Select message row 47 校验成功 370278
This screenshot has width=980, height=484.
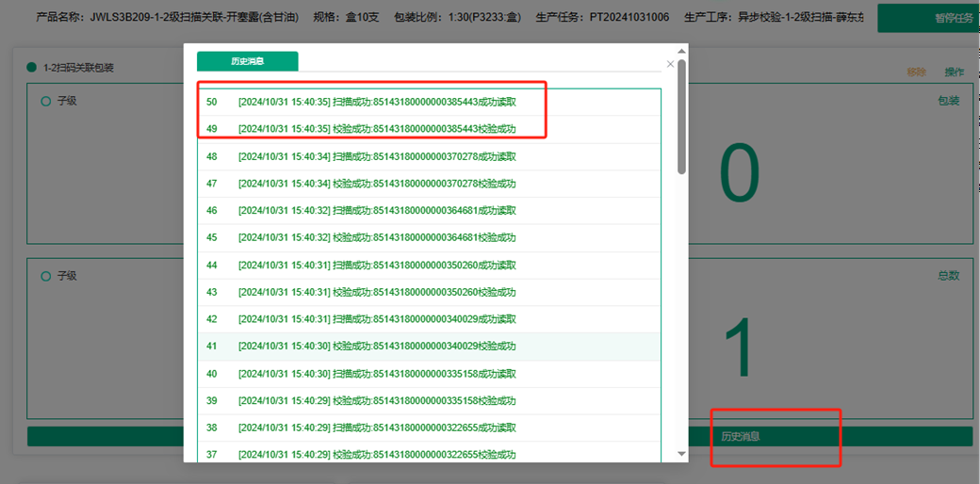(430, 184)
